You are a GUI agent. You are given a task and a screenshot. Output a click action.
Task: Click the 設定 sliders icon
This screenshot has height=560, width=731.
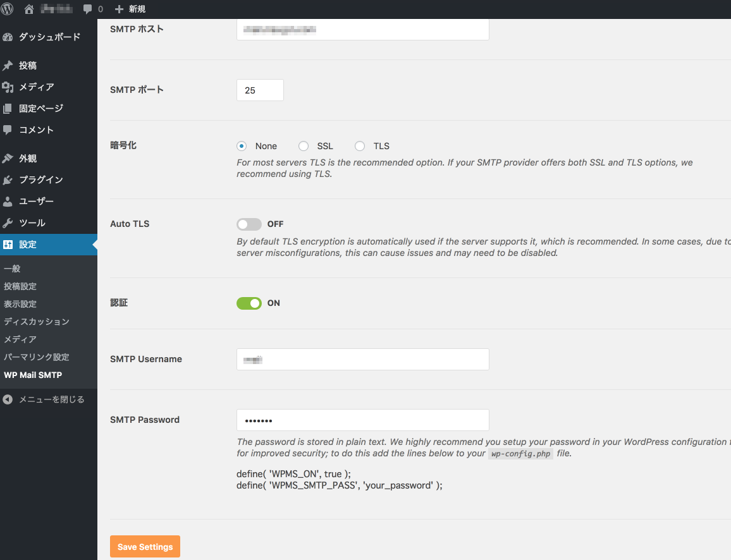click(8, 245)
